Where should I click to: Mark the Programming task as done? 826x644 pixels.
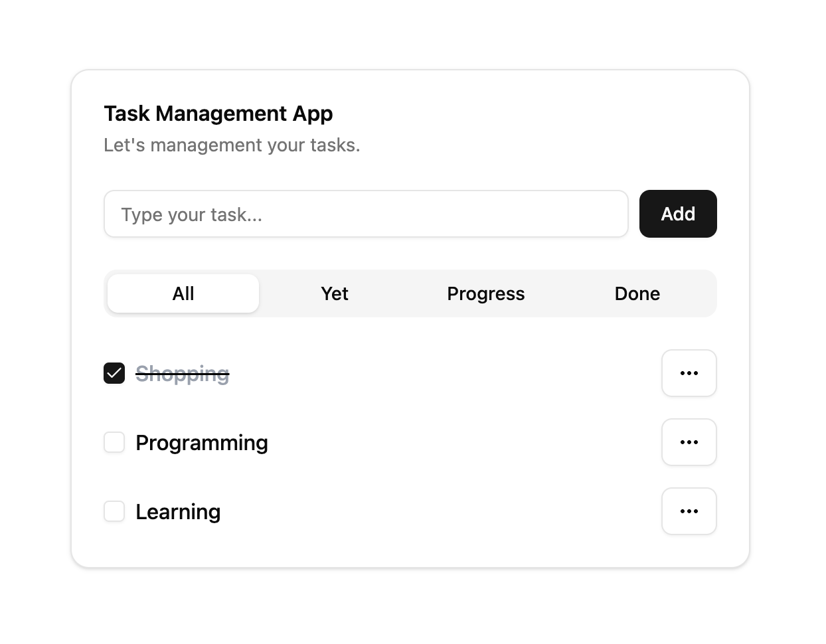click(114, 442)
